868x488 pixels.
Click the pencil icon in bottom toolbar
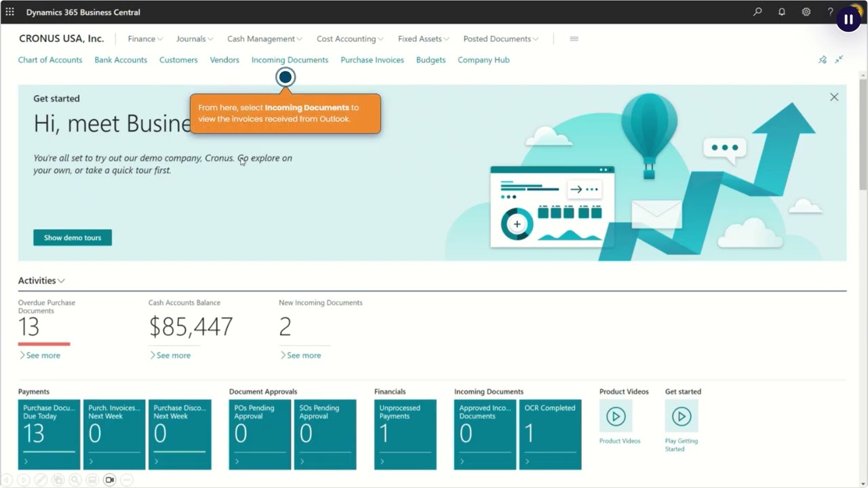coord(40,480)
